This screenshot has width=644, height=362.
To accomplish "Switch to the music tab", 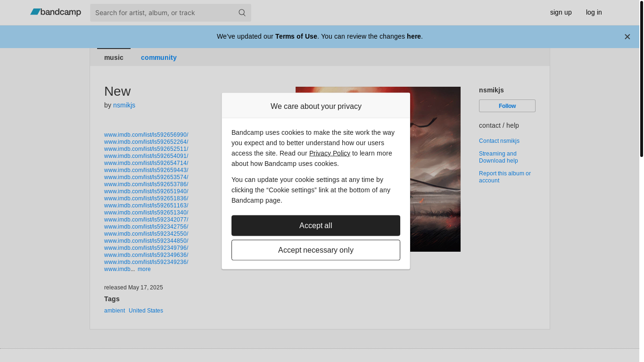I will [x=114, y=58].
